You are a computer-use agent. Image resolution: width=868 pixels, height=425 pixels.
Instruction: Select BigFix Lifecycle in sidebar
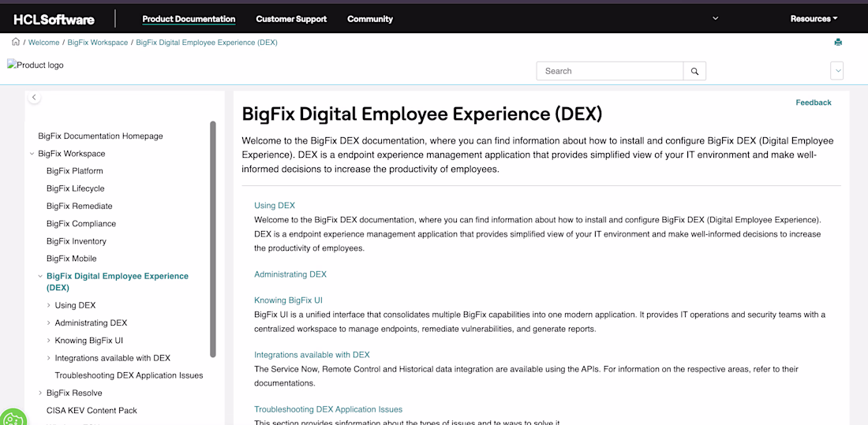click(x=75, y=188)
